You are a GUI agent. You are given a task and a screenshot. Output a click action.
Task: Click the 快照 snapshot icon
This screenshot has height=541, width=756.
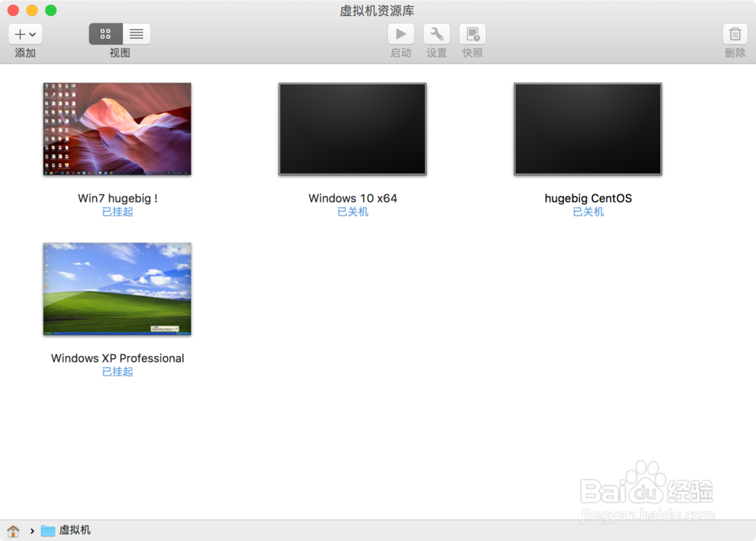click(x=472, y=33)
